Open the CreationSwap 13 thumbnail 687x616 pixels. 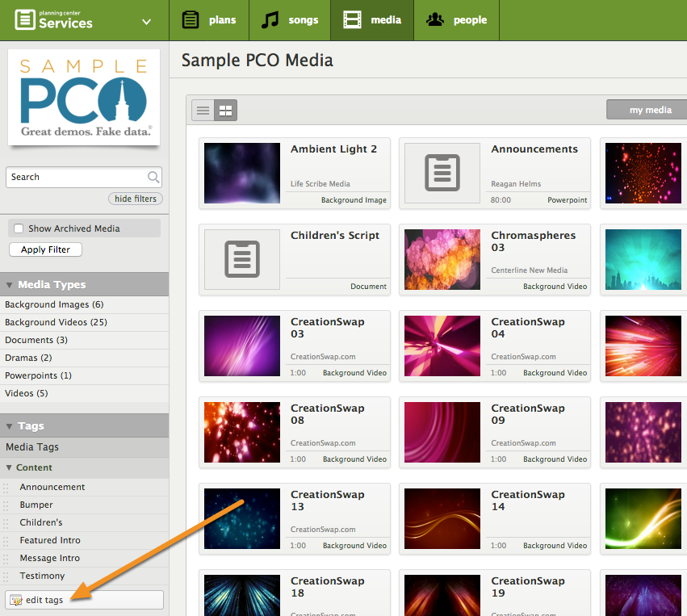pos(242,518)
